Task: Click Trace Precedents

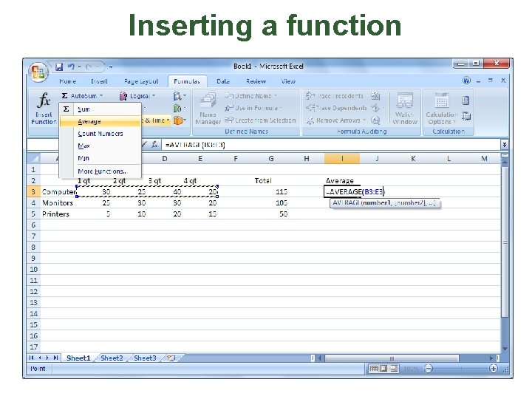Action: 335,96
